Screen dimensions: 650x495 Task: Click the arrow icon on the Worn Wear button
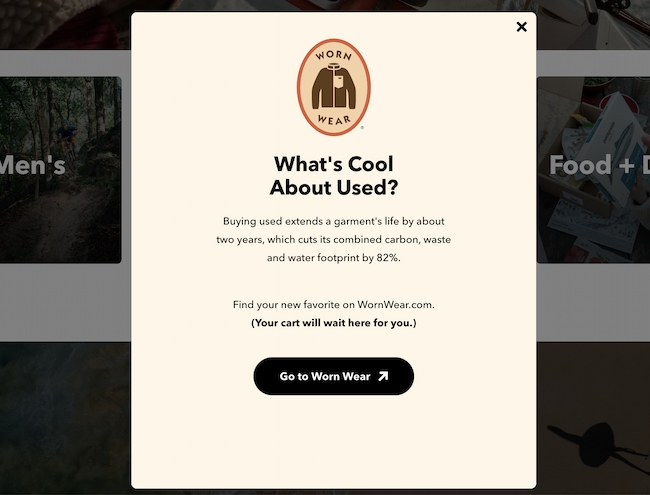tap(383, 376)
